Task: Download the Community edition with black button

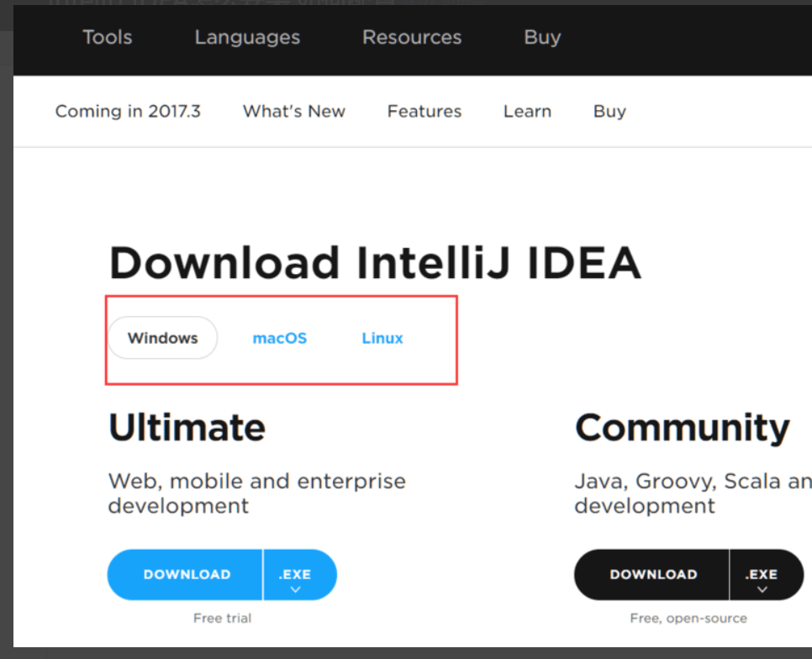Action: coord(652,575)
